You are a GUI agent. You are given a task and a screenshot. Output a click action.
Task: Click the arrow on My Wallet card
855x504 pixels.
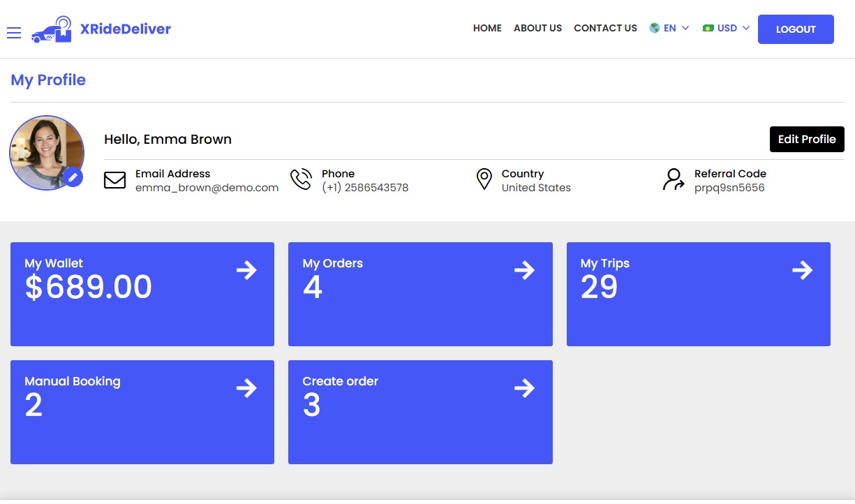coord(246,270)
